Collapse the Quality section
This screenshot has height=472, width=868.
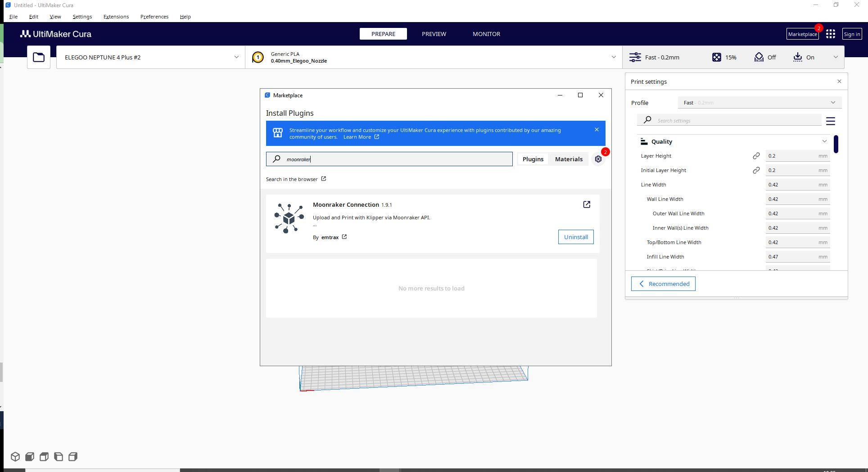[x=824, y=141]
